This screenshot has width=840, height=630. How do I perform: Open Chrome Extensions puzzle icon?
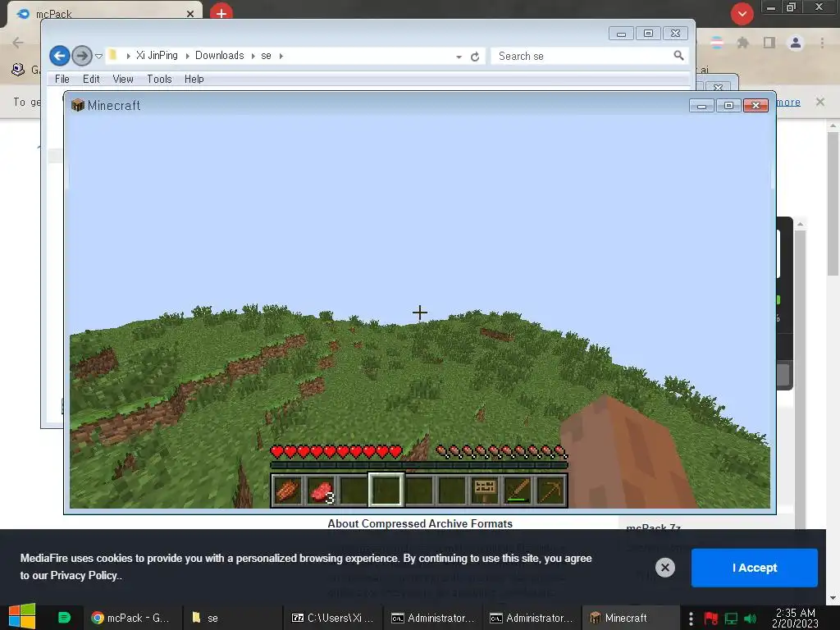[x=742, y=43]
